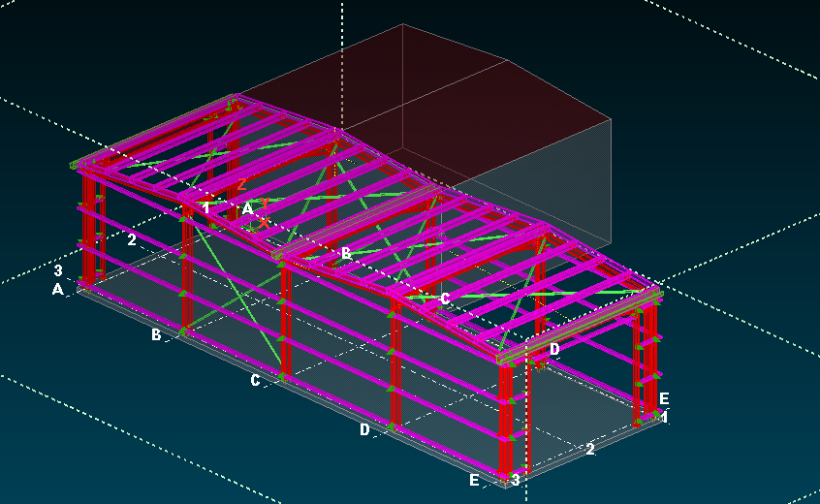Select grid label E above right-side label 1
This screenshot has height=504, width=820.
(x=664, y=398)
